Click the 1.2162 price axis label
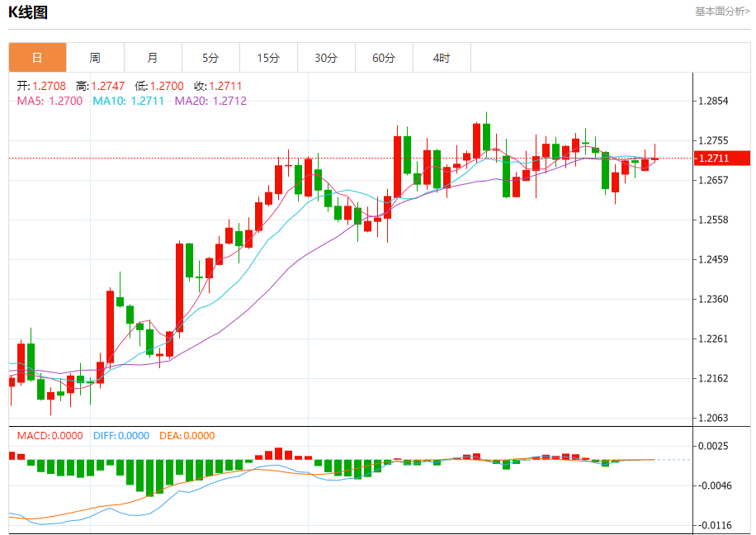The height and width of the screenshot is (535, 756). point(713,378)
